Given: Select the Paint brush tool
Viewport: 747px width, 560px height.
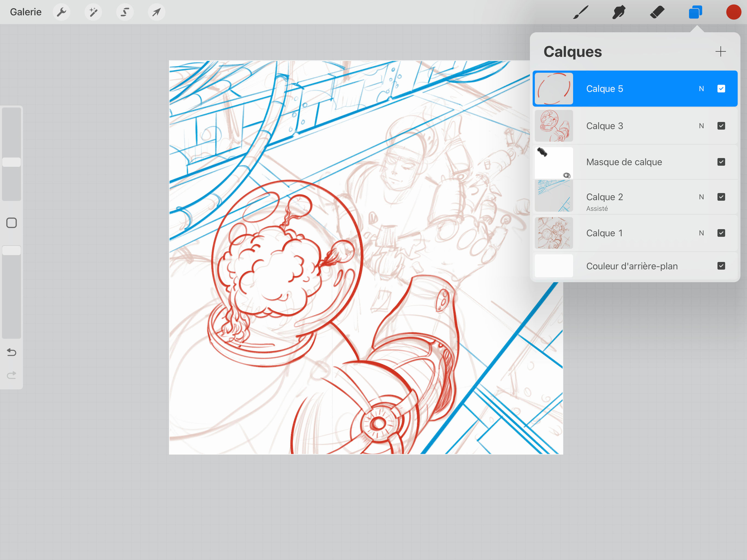Looking at the screenshot, I should 581,12.
